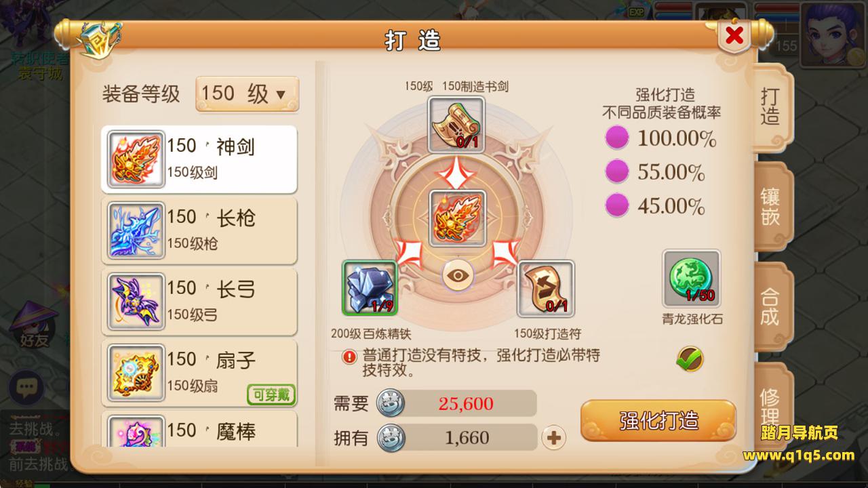This screenshot has width=868, height=488.
Task: Switch to the 合成 tab
Action: 771,306
